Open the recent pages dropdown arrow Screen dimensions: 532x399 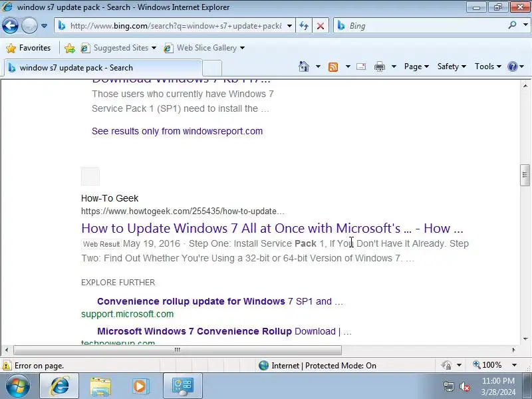click(x=44, y=26)
